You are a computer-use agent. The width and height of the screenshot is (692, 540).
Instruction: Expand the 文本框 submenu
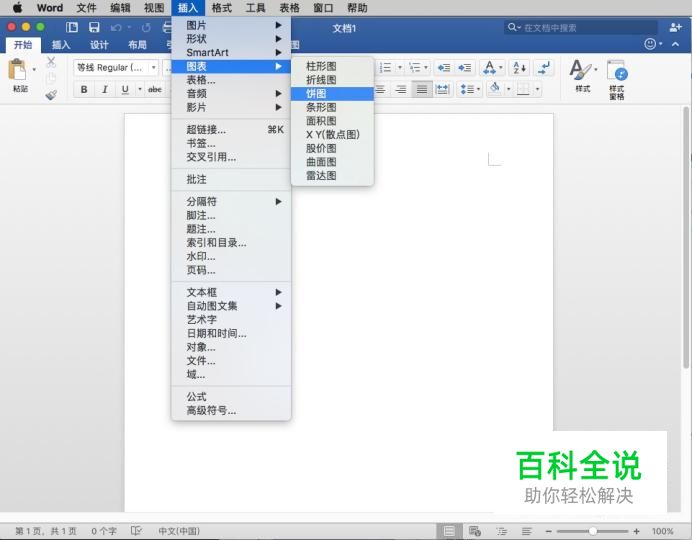231,292
